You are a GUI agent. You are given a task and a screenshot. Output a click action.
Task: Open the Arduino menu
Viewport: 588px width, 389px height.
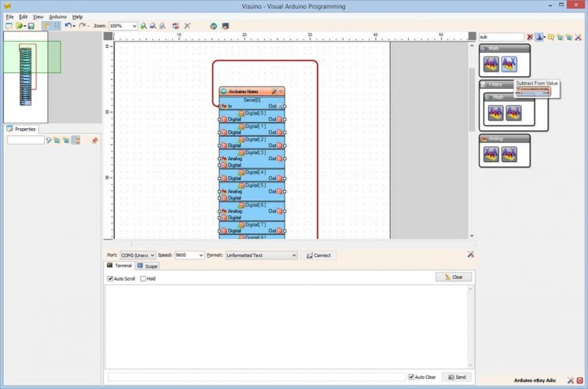pyautogui.click(x=57, y=17)
